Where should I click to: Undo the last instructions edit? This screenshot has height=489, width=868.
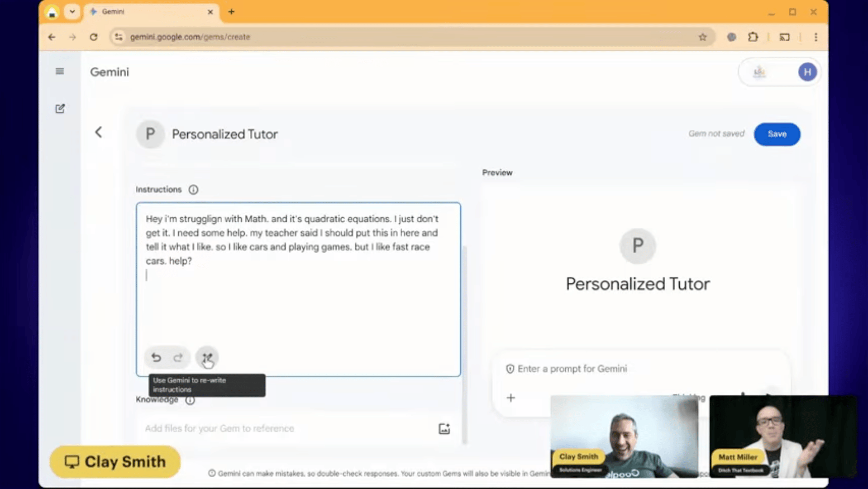tap(156, 358)
